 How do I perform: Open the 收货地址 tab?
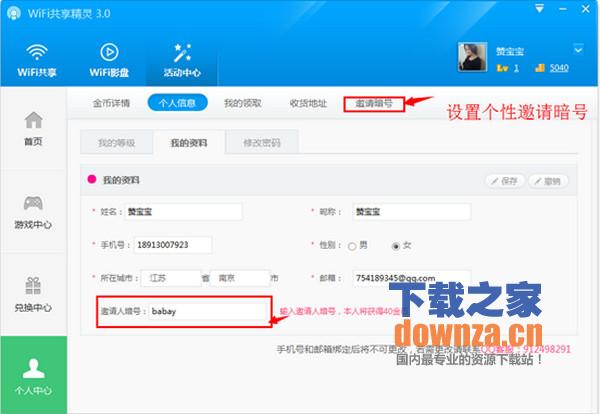point(308,103)
